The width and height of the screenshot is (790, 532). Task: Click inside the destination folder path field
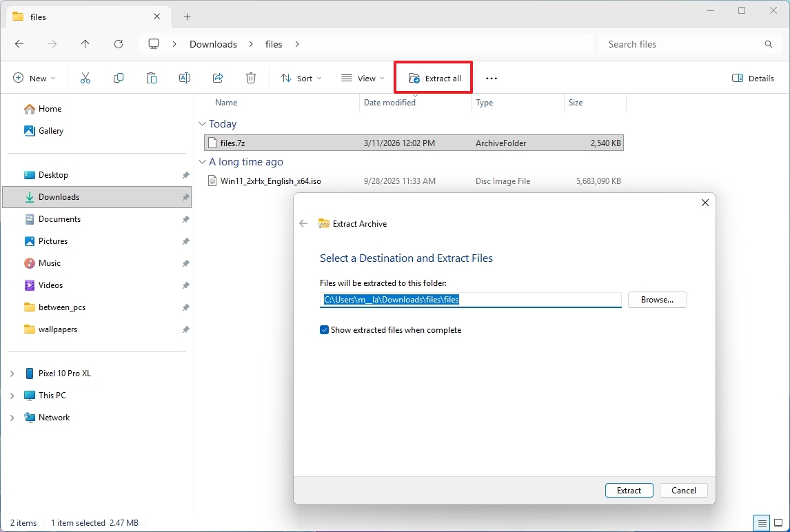tap(471, 300)
